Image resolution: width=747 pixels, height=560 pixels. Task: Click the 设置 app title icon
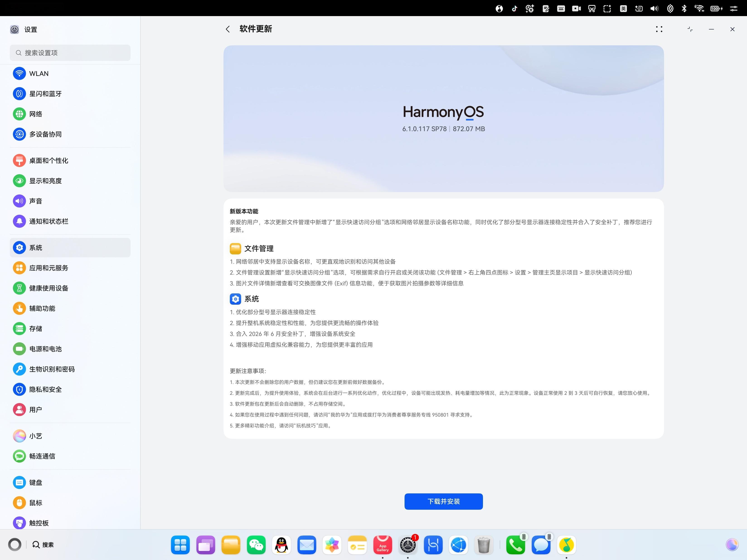[x=15, y=29]
